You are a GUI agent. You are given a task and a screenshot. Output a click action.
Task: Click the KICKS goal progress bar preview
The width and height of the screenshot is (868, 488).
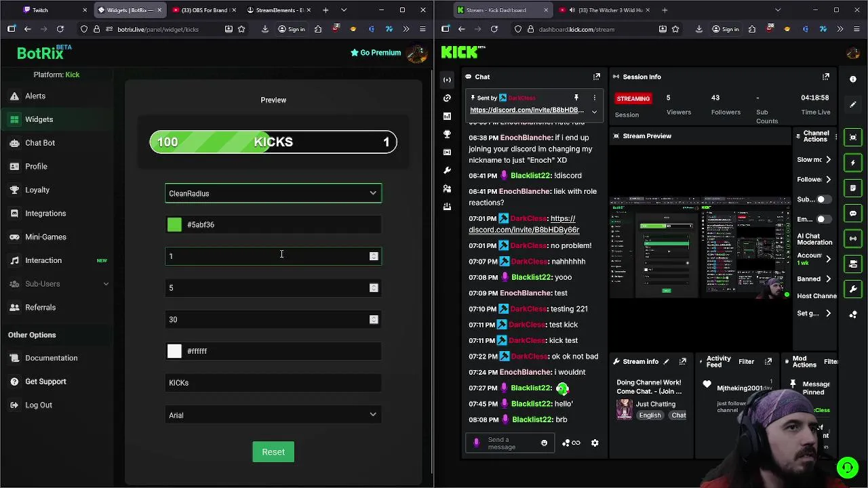[273, 142]
